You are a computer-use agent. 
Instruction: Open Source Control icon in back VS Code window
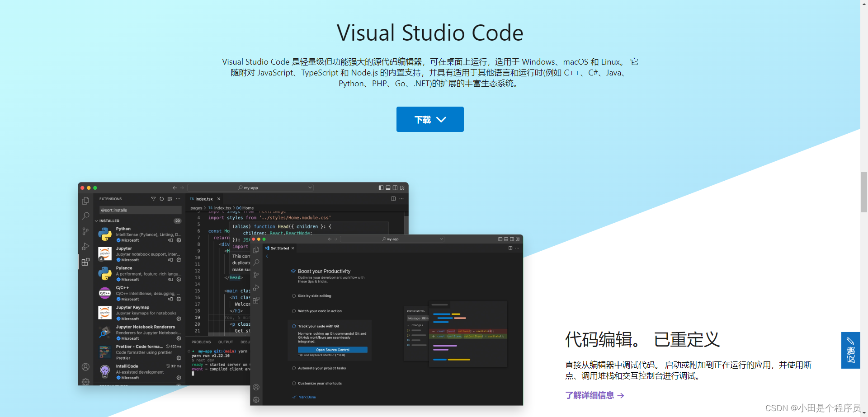coord(85,231)
